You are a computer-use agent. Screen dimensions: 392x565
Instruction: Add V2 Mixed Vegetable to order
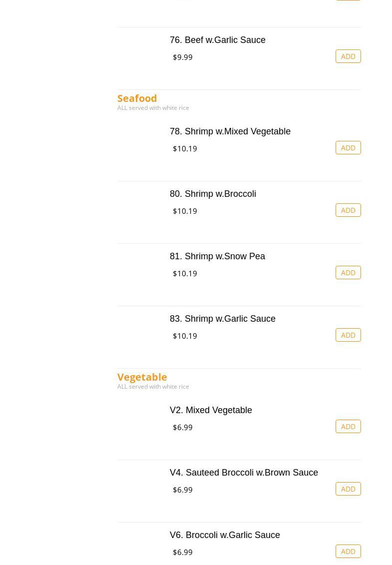(x=348, y=427)
